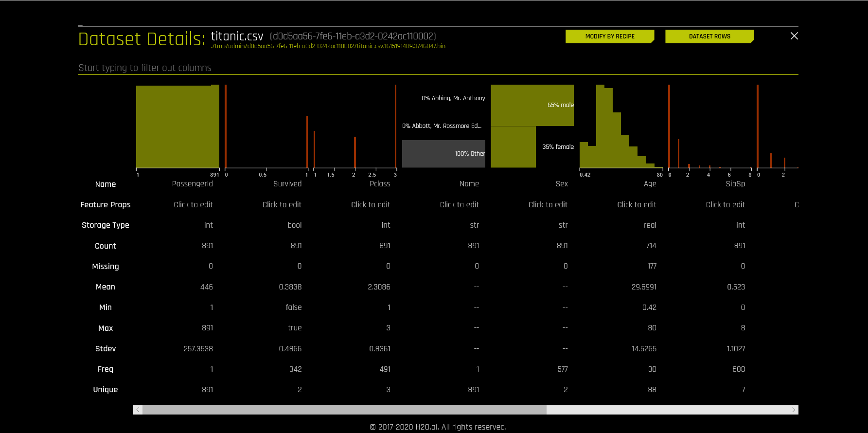Screen dimensions: 868x433
Task: Open Modify by Recipe
Action: coord(610,36)
